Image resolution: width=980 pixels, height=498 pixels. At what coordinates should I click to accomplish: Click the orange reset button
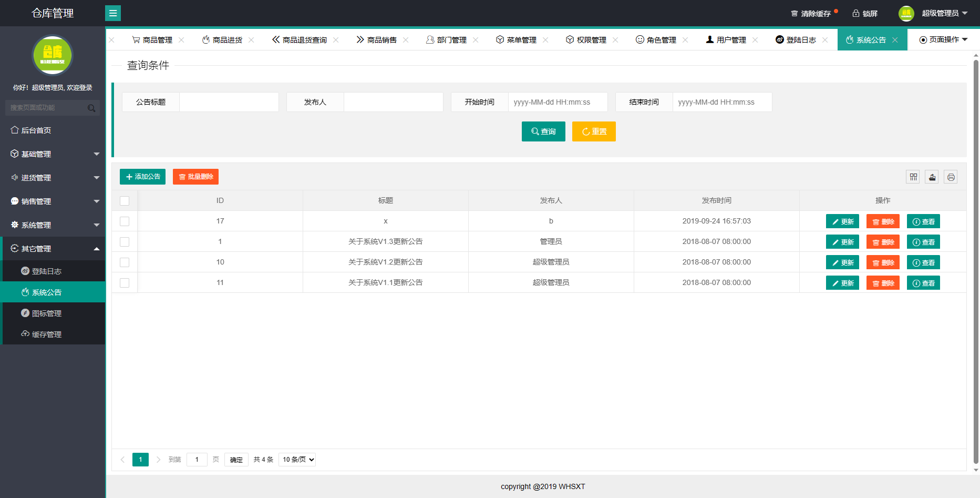pos(594,131)
